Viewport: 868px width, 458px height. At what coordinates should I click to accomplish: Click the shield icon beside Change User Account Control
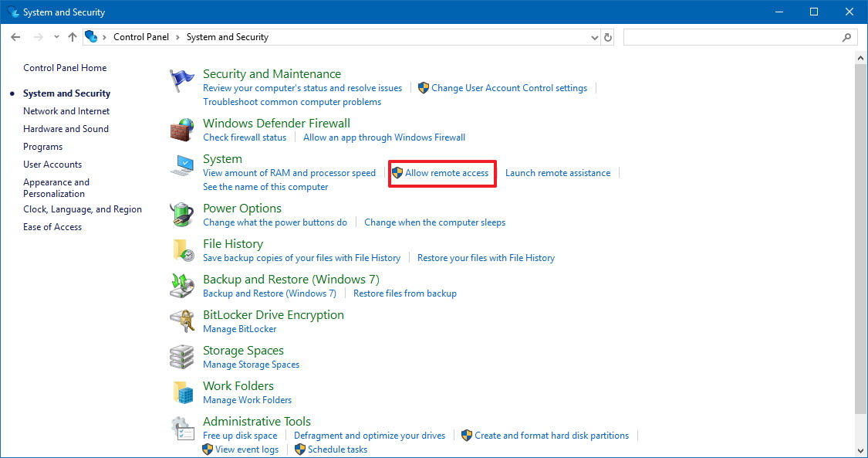424,88
